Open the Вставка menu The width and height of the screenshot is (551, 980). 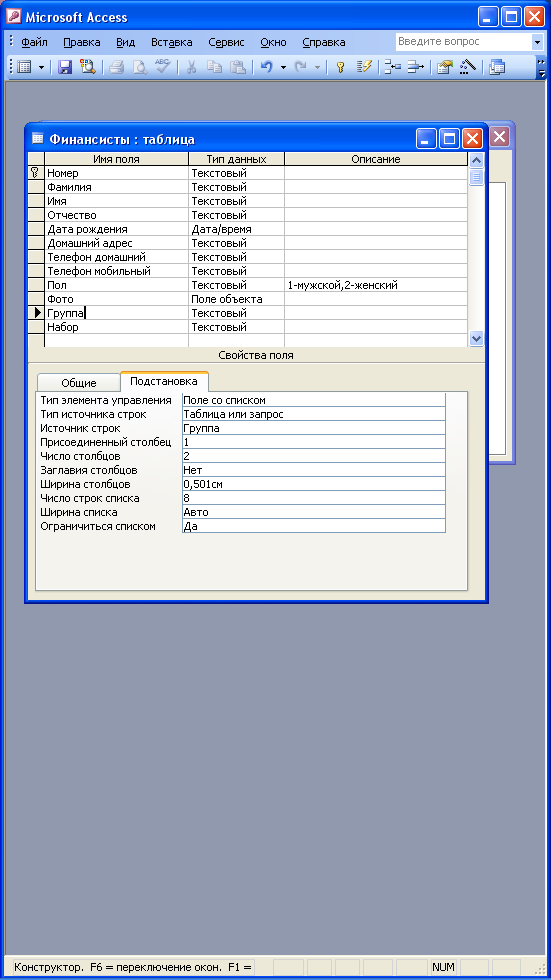click(172, 42)
